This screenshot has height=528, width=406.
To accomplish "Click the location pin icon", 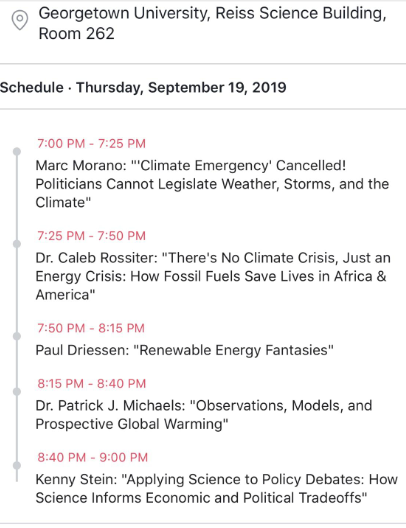I will pos(20,20).
